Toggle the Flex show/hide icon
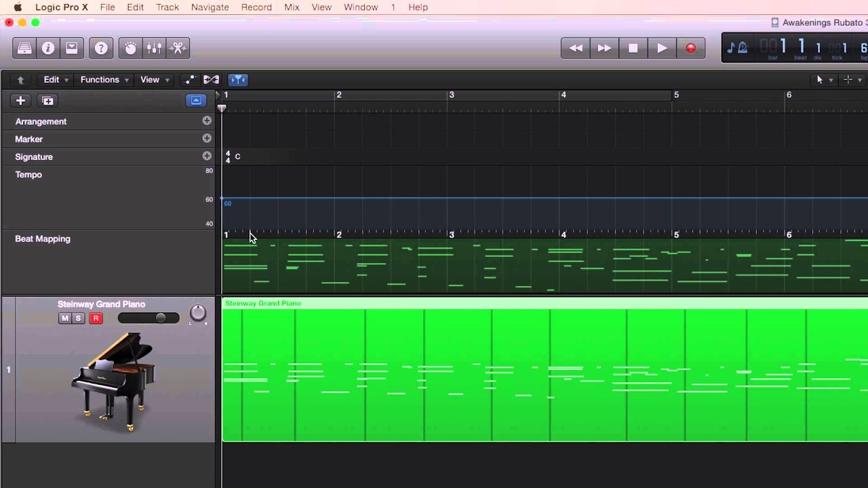 pyautogui.click(x=211, y=80)
